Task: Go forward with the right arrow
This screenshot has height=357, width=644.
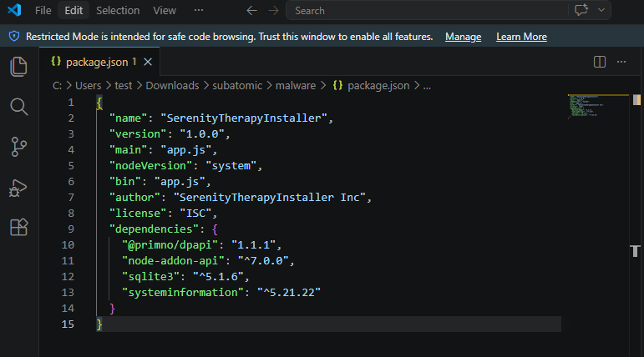Action: pos(273,11)
